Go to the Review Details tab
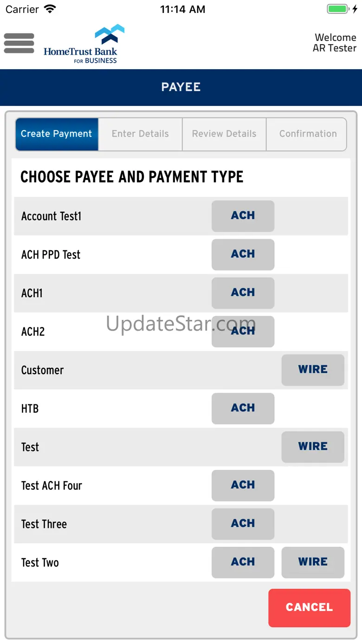This screenshot has width=362, height=644. (x=224, y=134)
